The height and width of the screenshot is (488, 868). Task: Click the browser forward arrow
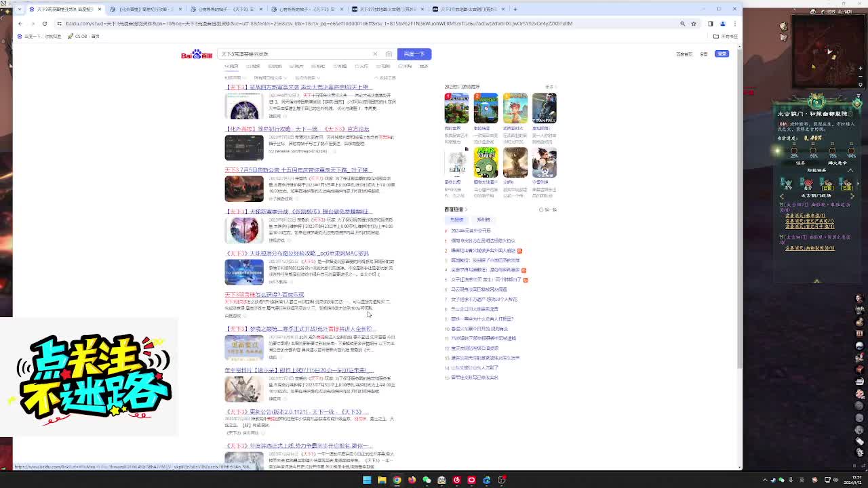(32, 23)
